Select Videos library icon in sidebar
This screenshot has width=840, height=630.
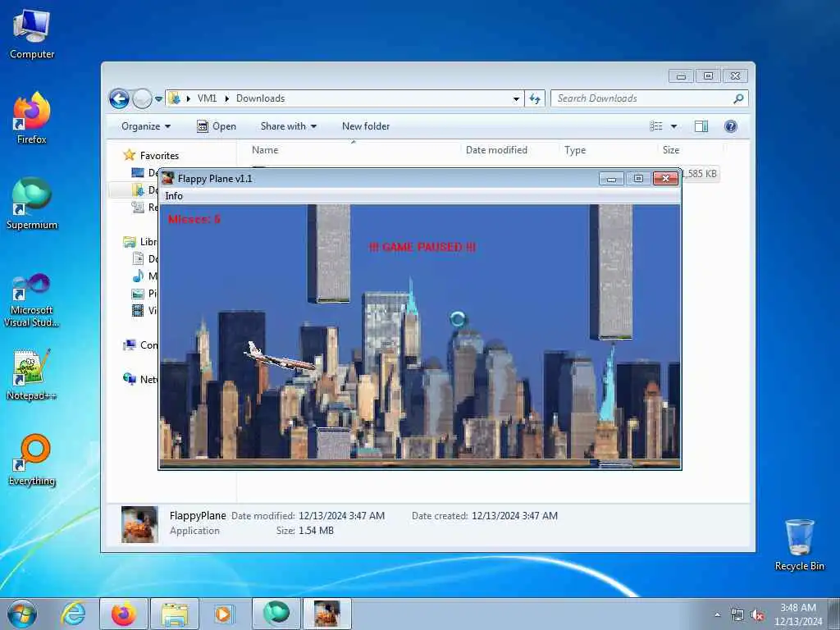click(138, 310)
